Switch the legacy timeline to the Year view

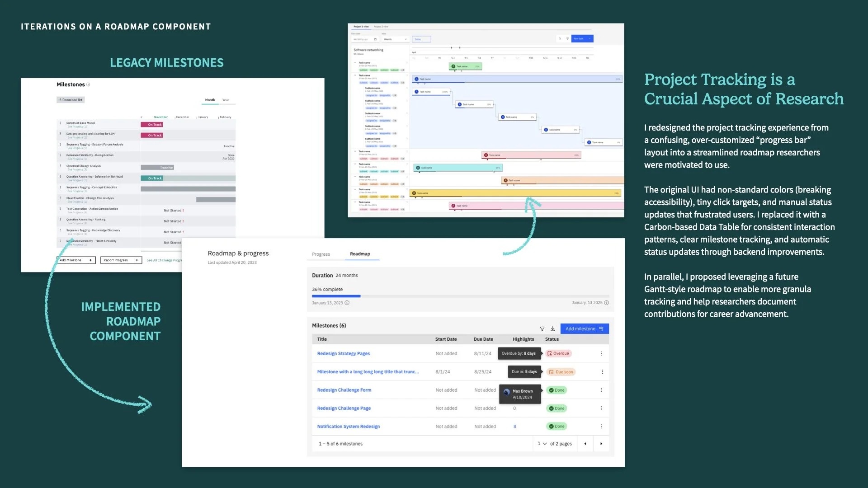point(226,100)
